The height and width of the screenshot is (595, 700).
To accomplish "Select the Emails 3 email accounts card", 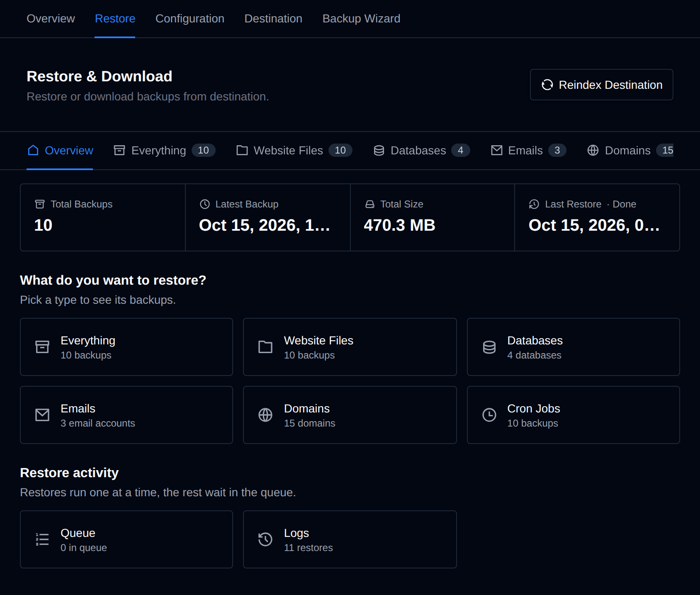I will click(126, 415).
